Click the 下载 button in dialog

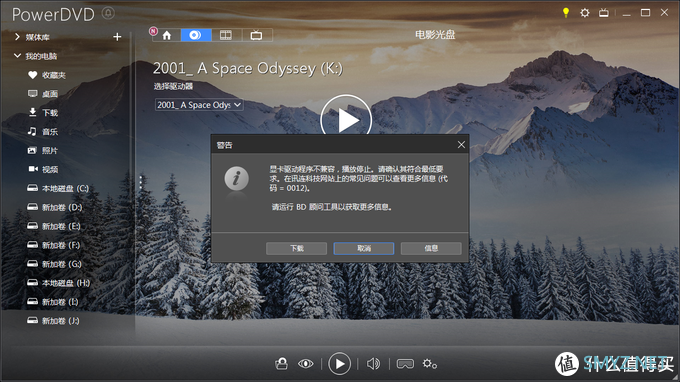pos(297,248)
